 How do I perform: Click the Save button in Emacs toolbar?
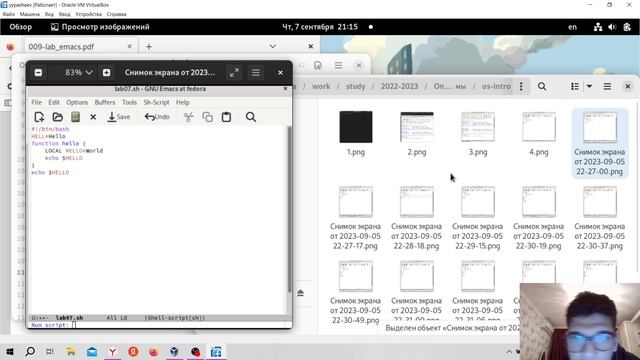(119, 117)
